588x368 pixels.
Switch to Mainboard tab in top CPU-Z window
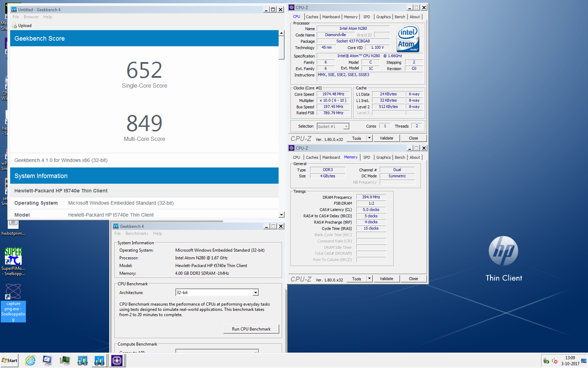(x=331, y=17)
